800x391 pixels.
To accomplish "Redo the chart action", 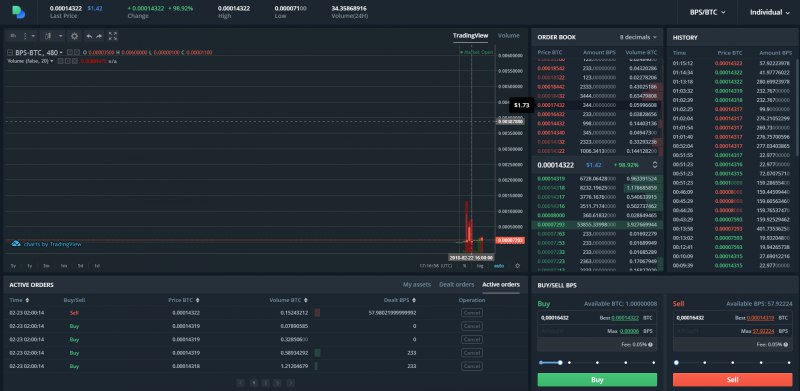I will (99, 36).
